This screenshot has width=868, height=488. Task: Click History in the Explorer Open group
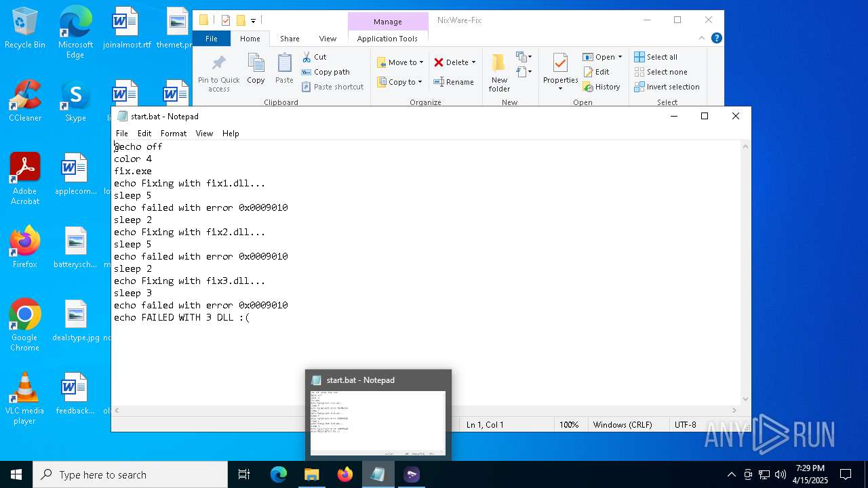(602, 87)
